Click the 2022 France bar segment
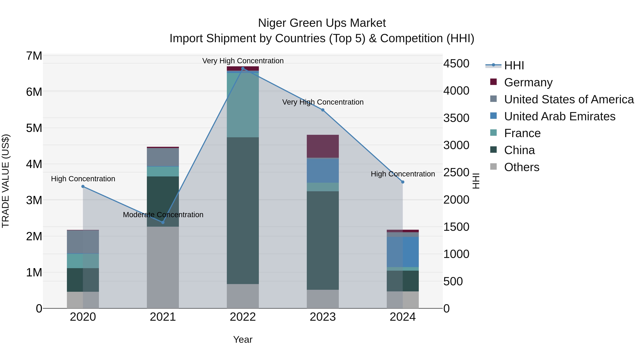This screenshot has height=362, width=644. pos(243,105)
